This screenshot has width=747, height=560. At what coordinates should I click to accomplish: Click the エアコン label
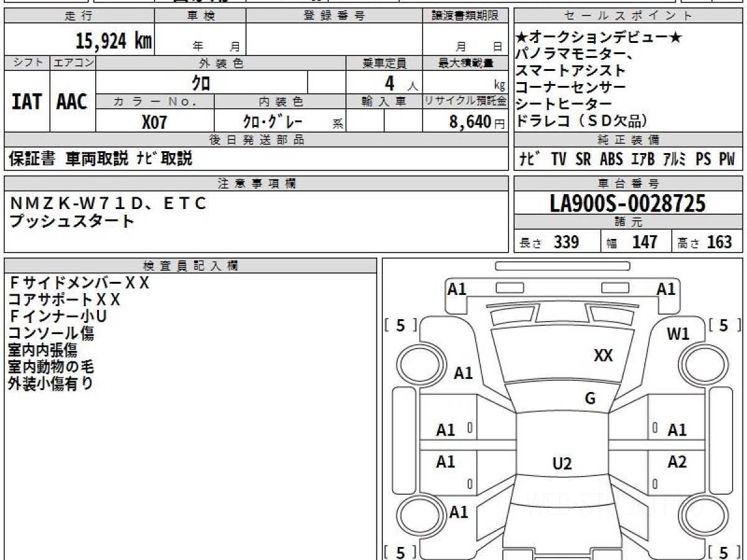point(73,63)
